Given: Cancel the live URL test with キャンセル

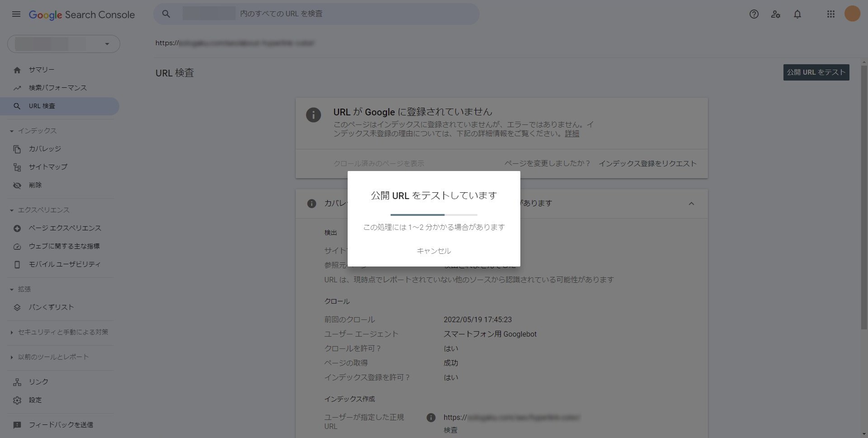Looking at the screenshot, I should (434, 251).
